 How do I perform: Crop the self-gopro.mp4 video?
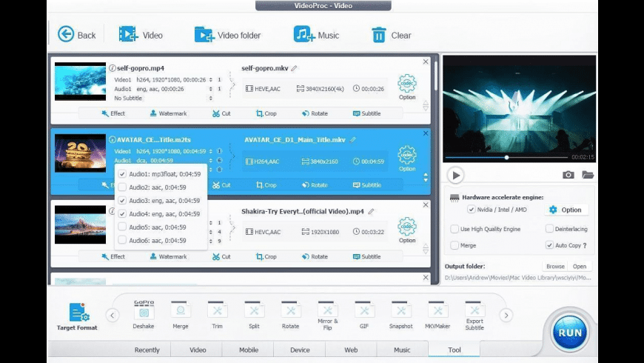click(266, 113)
